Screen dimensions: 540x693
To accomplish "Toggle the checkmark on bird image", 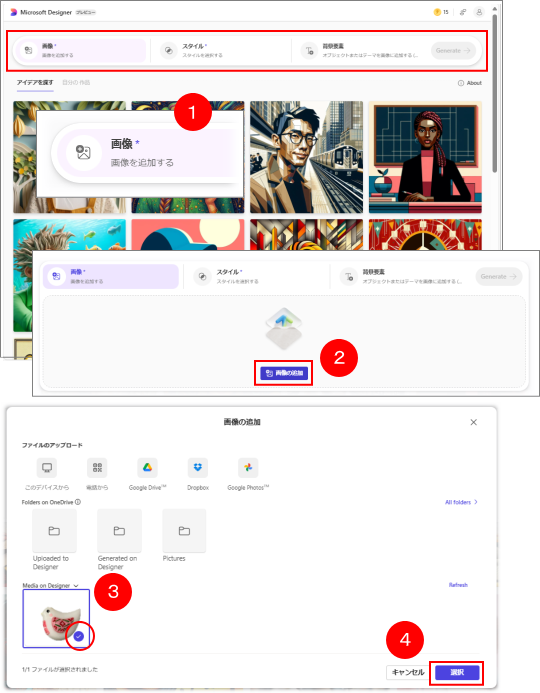I will point(79,636).
